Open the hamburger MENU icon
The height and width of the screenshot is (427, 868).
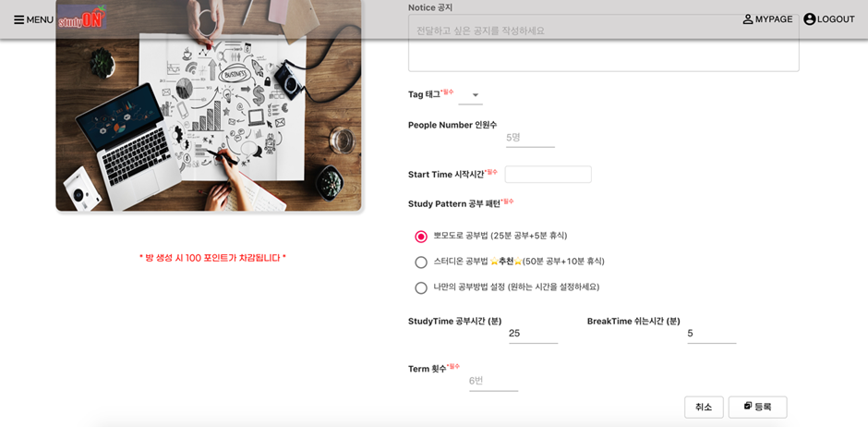[x=18, y=20]
